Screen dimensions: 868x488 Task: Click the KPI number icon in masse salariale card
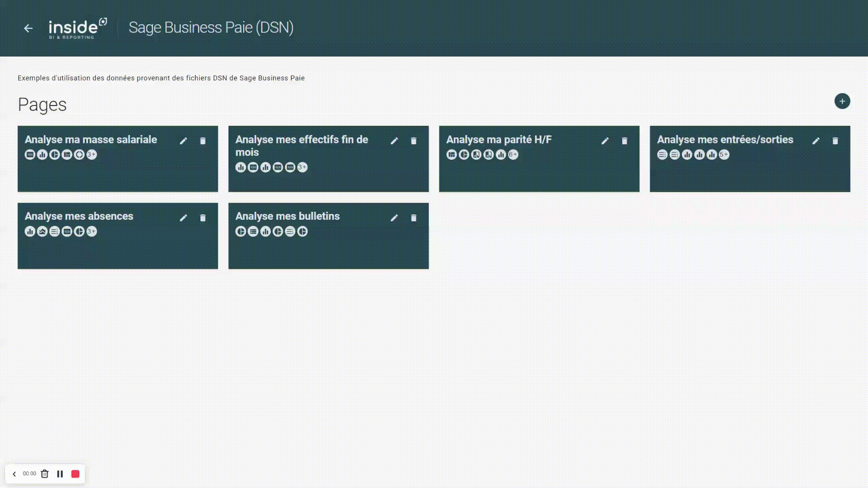(x=30, y=154)
